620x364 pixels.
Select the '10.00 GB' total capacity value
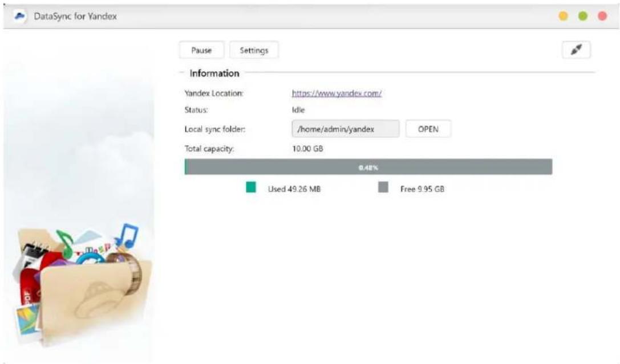(x=307, y=149)
